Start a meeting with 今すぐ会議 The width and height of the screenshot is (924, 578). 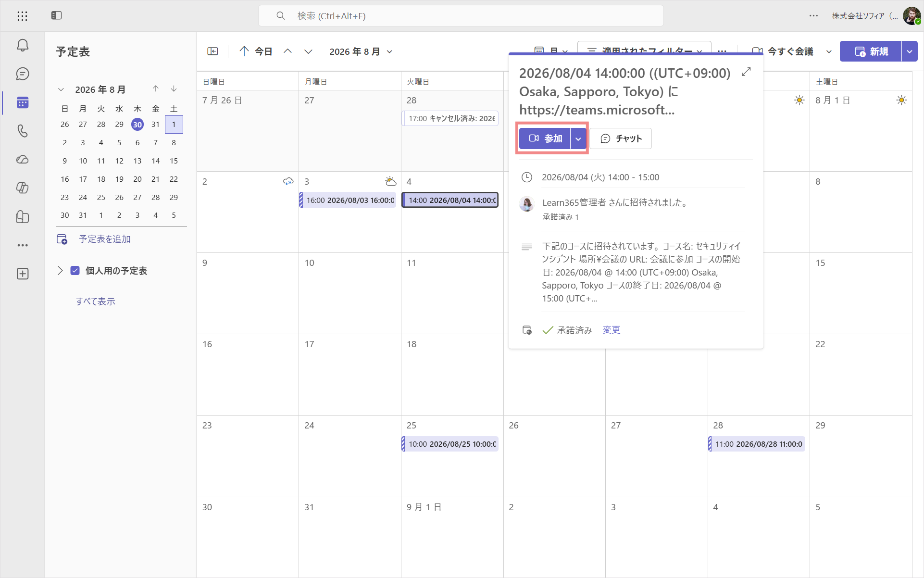(782, 51)
